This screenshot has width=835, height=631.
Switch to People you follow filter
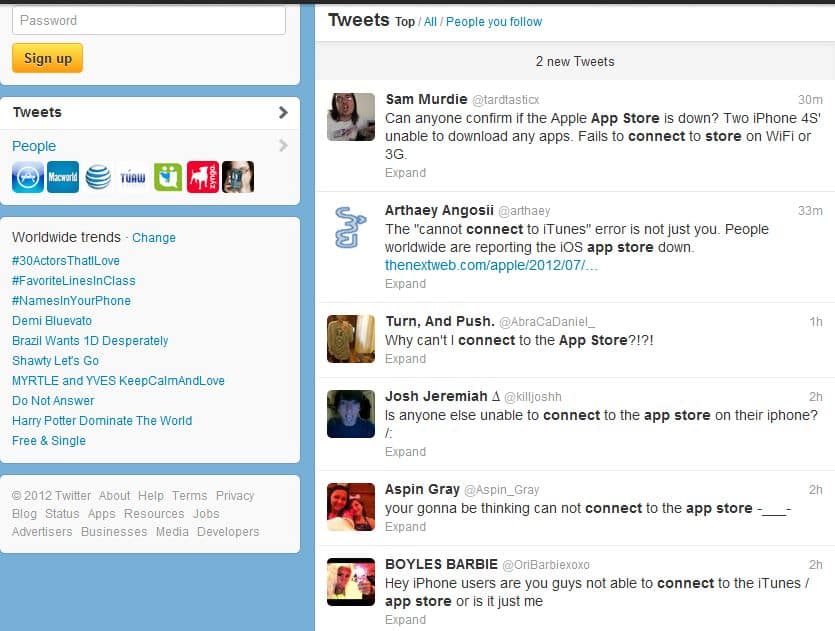tap(494, 22)
